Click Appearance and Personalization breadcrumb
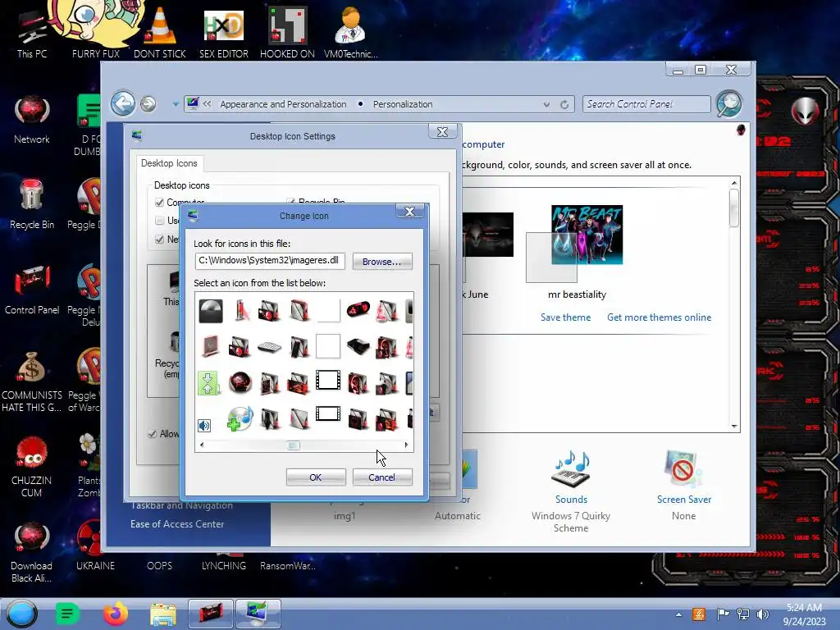Image resolution: width=840 pixels, height=630 pixels. (283, 104)
